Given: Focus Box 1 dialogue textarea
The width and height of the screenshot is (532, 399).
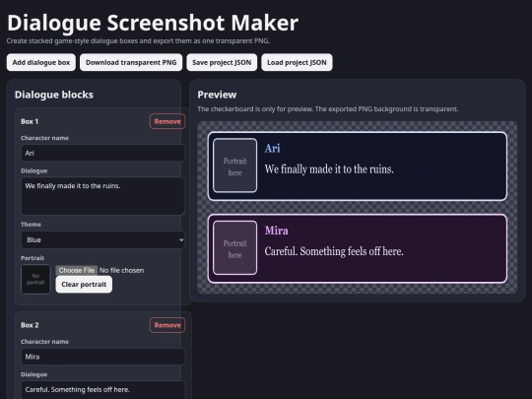Looking at the screenshot, I should pyautogui.click(x=102, y=196).
